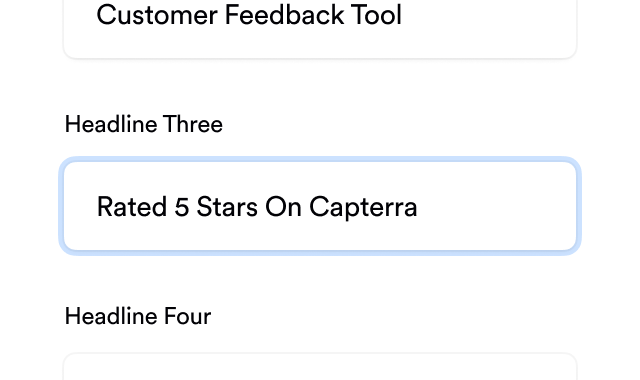The width and height of the screenshot is (640, 380).
Task: Click empty space after 'Capterra' inside the field
Action: [x=496, y=207]
